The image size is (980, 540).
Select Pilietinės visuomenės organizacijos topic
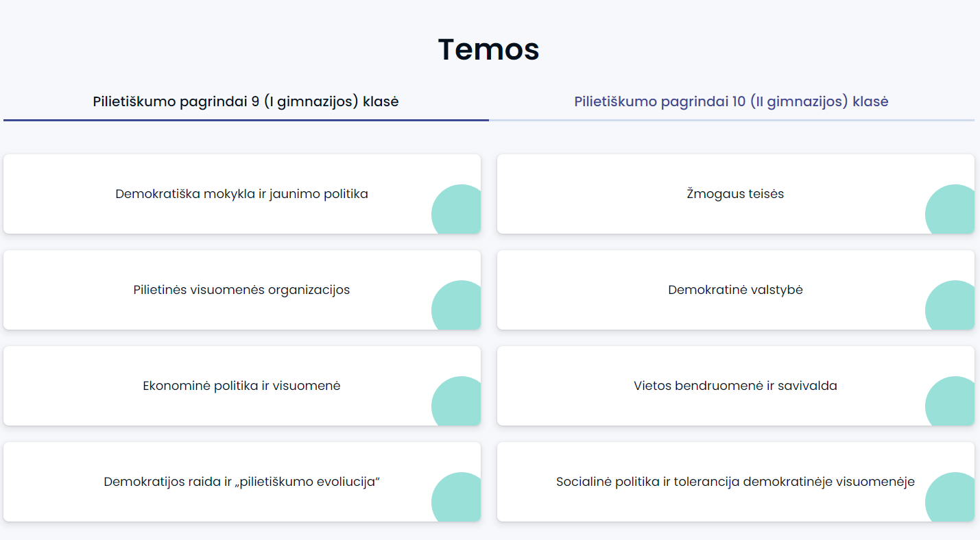click(x=242, y=290)
